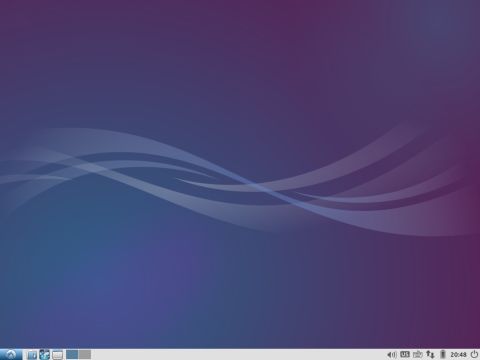Toggle the US keyboard layout indicator
The width and height of the screenshot is (480, 360).
tap(405, 354)
